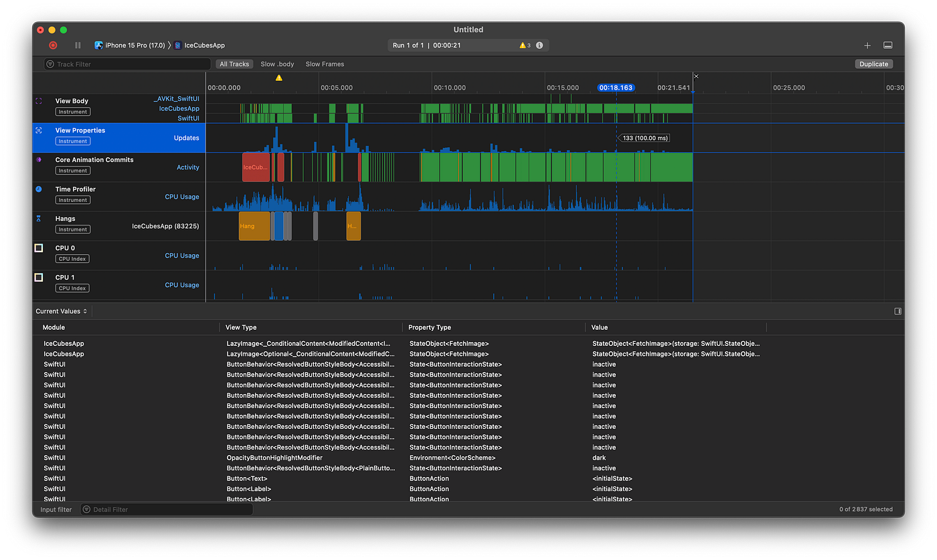Image resolution: width=937 pixels, height=560 pixels.
Task: Toggle the inspector pane icon beside Current Values
Action: point(898,310)
